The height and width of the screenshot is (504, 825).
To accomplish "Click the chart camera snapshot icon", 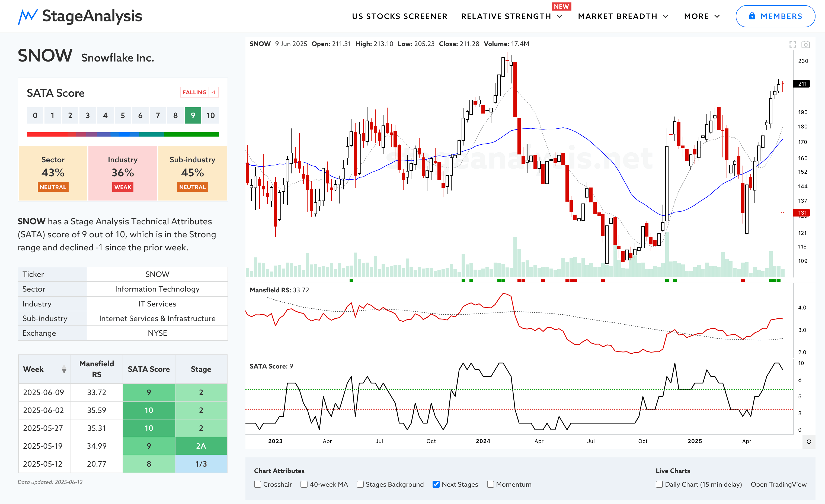I will pos(805,44).
